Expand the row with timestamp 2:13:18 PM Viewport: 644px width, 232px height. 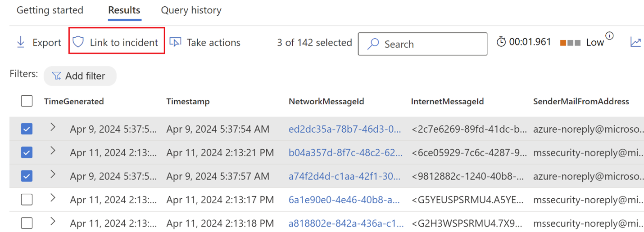[x=53, y=221]
